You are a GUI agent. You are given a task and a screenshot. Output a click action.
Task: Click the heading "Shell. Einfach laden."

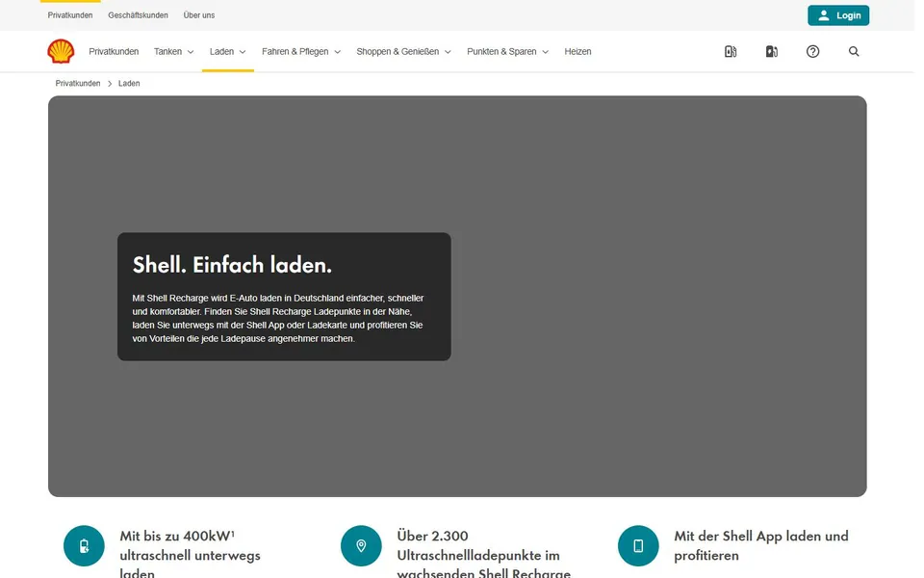(x=232, y=265)
